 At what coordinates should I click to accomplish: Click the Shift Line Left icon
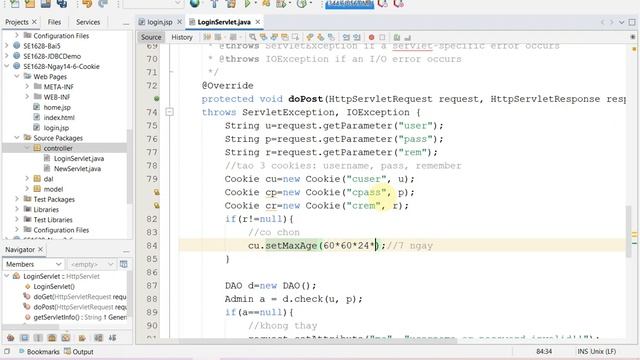[346, 37]
